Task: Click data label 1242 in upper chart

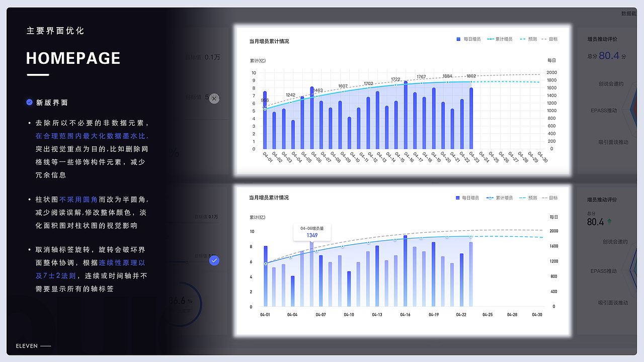Action: click(290, 95)
